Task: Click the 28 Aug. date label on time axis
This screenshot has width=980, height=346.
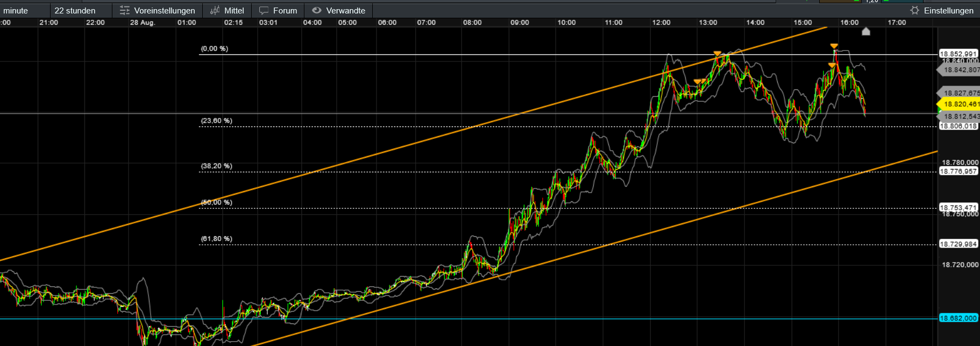Action: [143, 23]
